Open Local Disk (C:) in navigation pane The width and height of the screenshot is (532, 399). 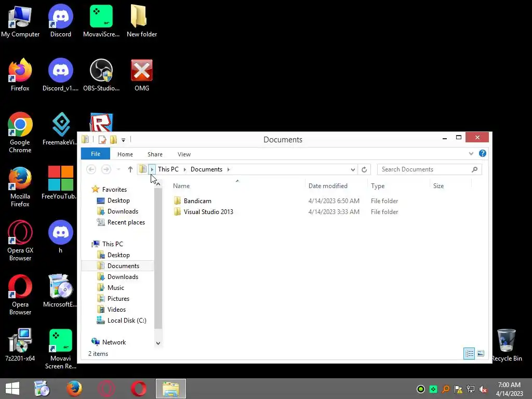pyautogui.click(x=127, y=320)
